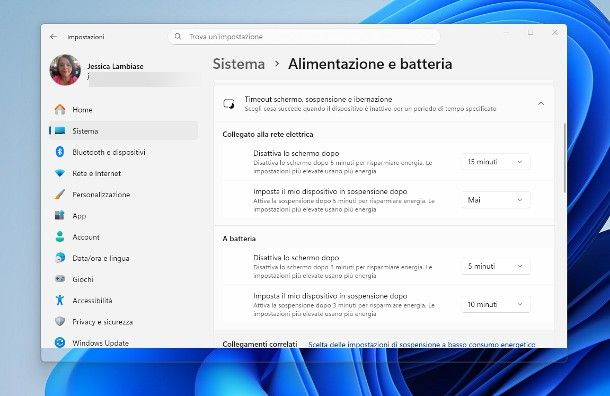Open Personalizzazione settings
This screenshot has height=396, width=610.
click(x=124, y=194)
